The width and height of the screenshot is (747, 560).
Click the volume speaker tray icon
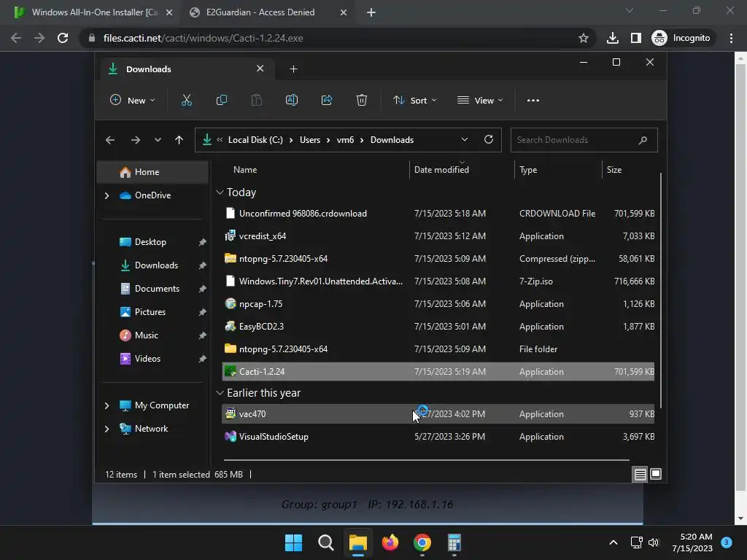click(653, 542)
